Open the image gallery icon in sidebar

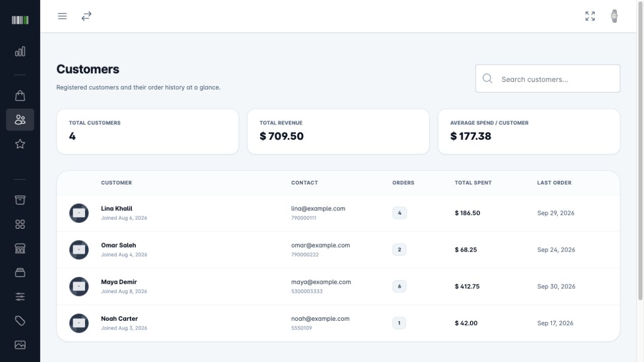[x=20, y=345]
